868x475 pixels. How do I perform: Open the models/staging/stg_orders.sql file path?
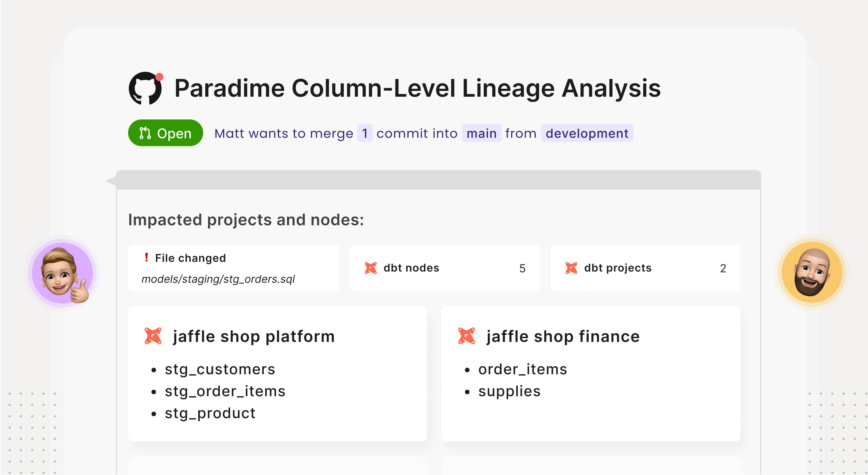tap(218, 279)
